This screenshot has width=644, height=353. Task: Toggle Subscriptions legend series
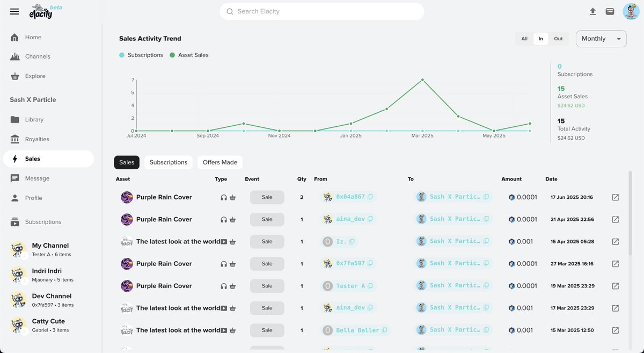(x=141, y=55)
